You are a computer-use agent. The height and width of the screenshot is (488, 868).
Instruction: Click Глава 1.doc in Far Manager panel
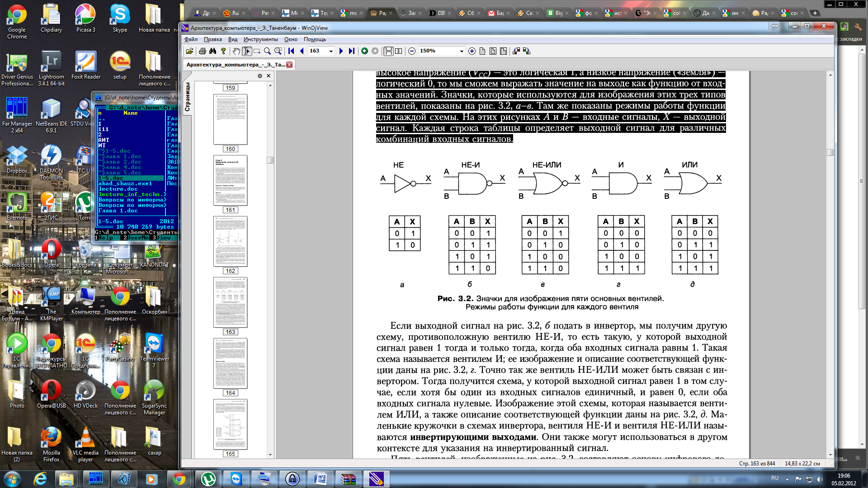pyautogui.click(x=118, y=211)
